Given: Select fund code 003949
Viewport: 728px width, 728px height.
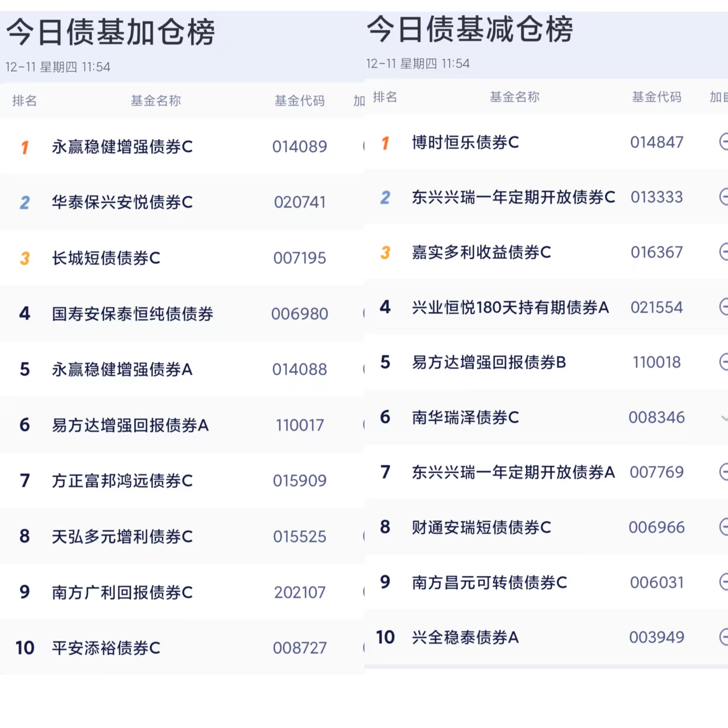Looking at the screenshot, I should tap(657, 637).
